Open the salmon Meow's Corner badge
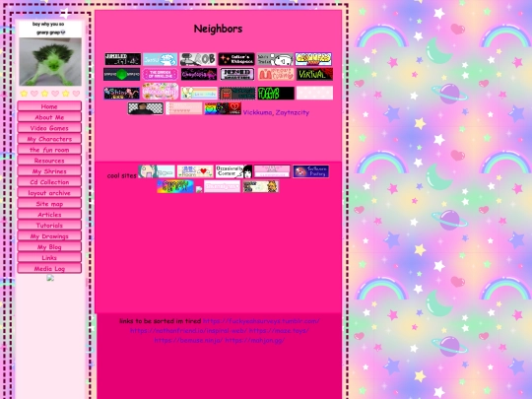Image resolution: width=532 pixels, height=399 pixels. tap(276, 74)
